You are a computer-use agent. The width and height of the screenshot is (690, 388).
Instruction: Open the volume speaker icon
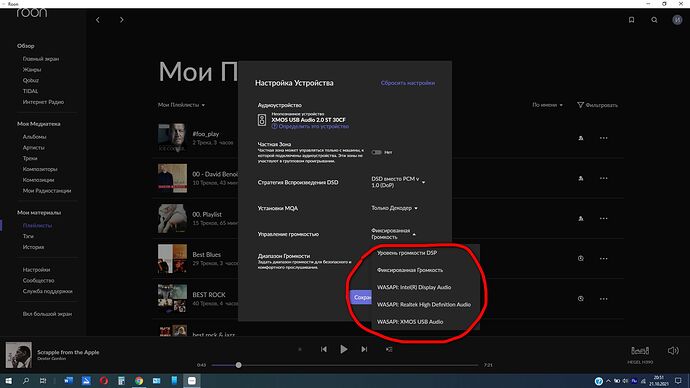[x=673, y=351]
